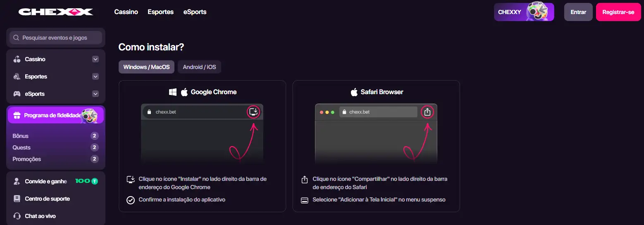This screenshot has height=225, width=644.
Task: Click the checkmark icon beside Confirme a instalação
Action: 131,200
